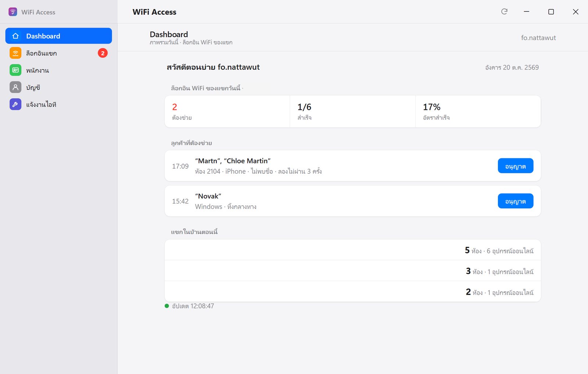This screenshot has height=374, width=588.
Task: Open the green พนักงาน staff icon
Action: pyautogui.click(x=15, y=70)
